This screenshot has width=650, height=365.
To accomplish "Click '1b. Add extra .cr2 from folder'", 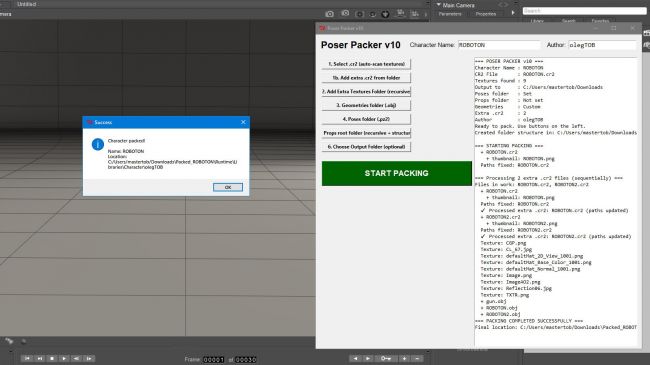I will click(366, 78).
